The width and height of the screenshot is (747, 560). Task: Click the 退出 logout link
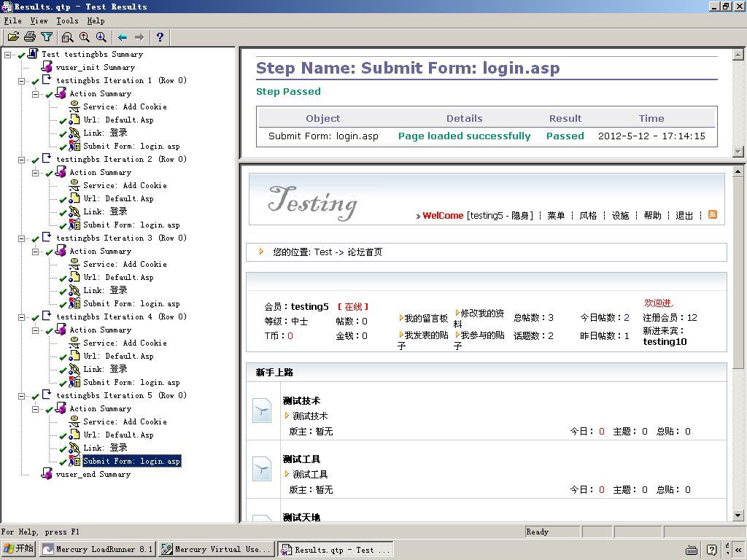[x=684, y=215]
